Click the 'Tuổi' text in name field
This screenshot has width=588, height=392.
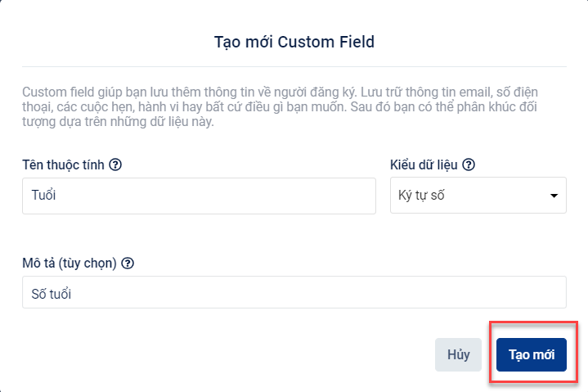(43, 196)
